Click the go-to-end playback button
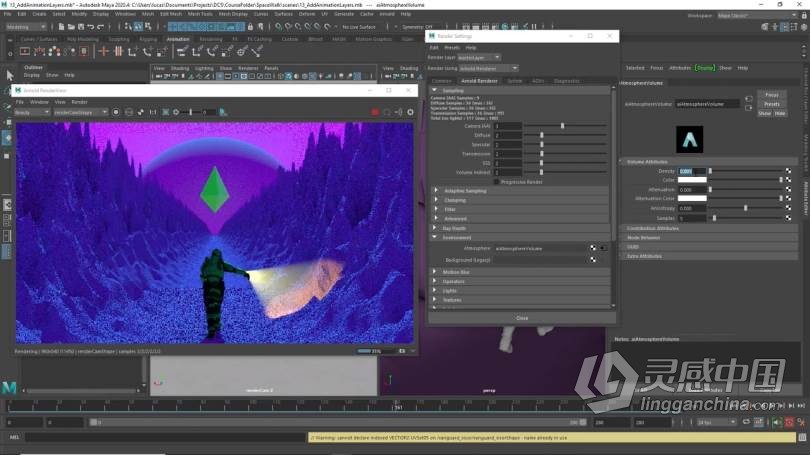Image resolution: width=810 pixels, height=455 pixels. coord(801,406)
